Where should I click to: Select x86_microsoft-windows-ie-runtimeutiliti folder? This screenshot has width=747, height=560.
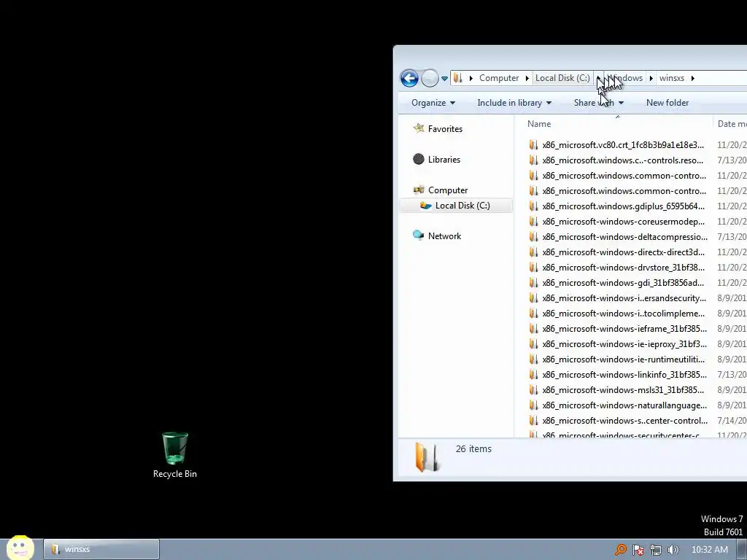click(x=623, y=359)
